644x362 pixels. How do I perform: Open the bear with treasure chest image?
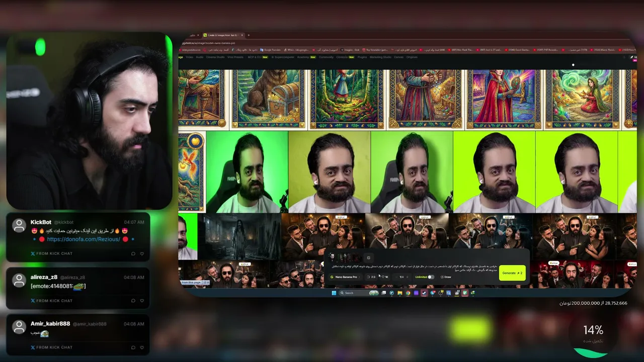(x=268, y=100)
